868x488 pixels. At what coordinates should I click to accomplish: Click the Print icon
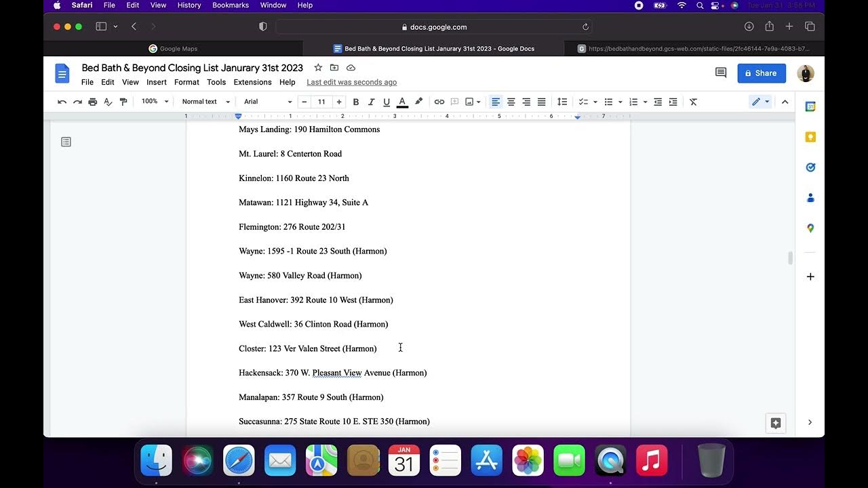(x=93, y=102)
